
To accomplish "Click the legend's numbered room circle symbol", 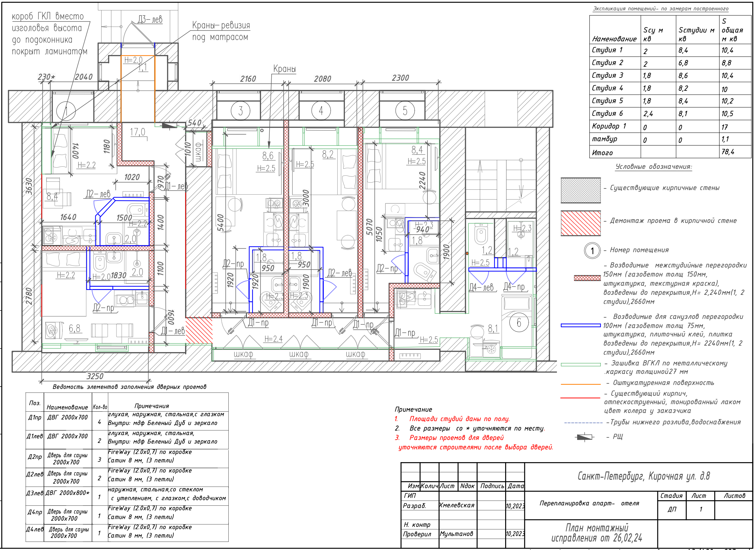I will (592, 251).
